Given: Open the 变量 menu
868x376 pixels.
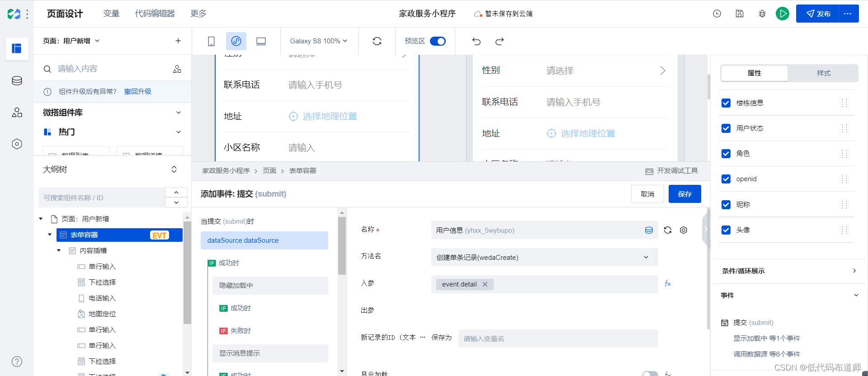Looking at the screenshot, I should [111, 14].
